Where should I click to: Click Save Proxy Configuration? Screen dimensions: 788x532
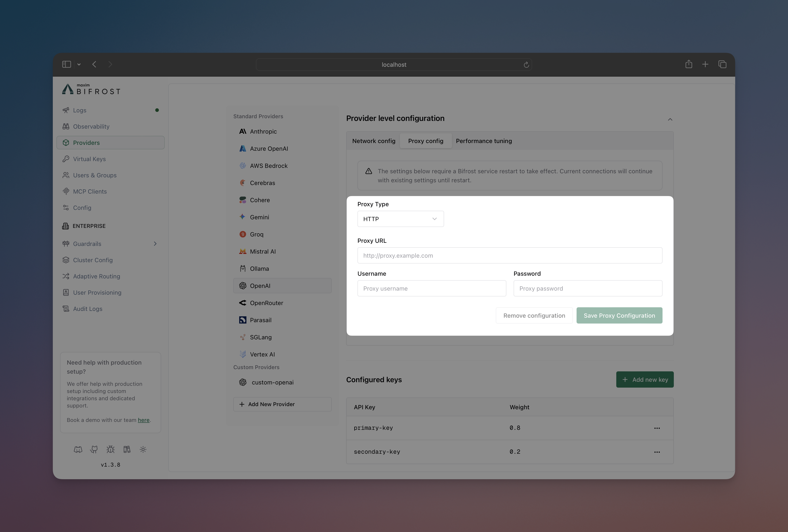[x=619, y=315]
